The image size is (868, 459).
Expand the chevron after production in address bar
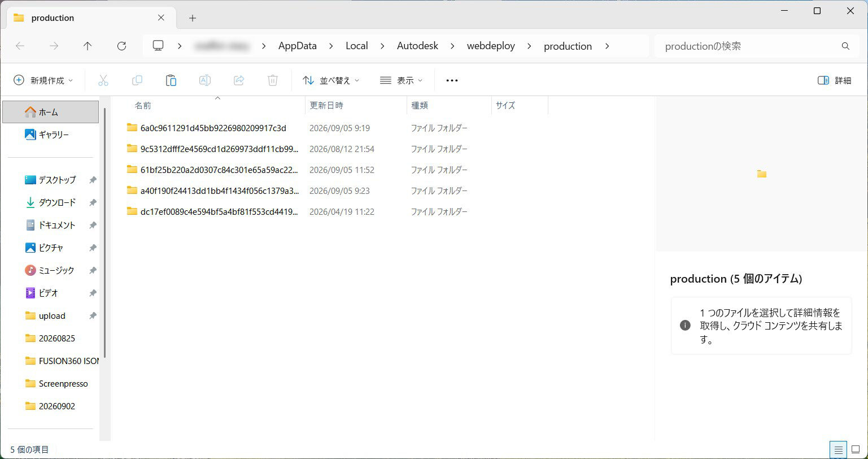(607, 46)
